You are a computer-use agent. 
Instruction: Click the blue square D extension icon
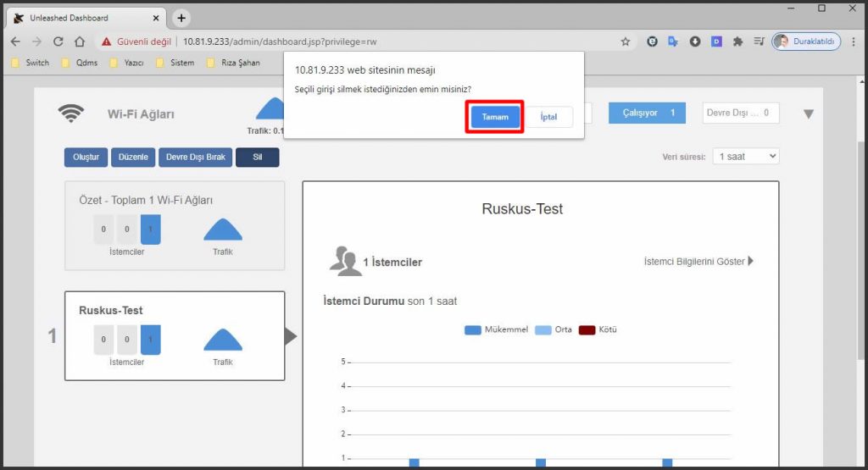(x=716, y=41)
